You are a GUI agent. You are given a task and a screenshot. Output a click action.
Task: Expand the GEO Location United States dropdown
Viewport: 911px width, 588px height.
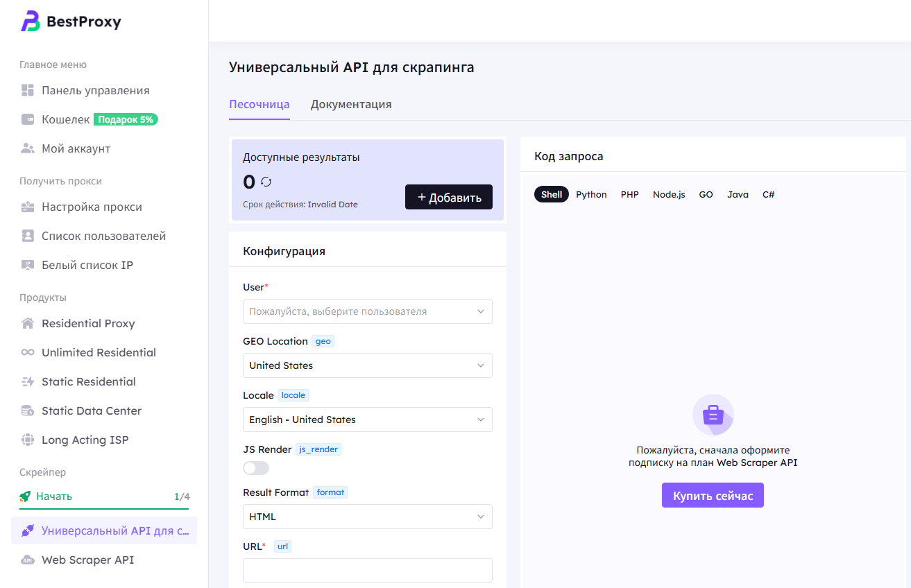367,365
